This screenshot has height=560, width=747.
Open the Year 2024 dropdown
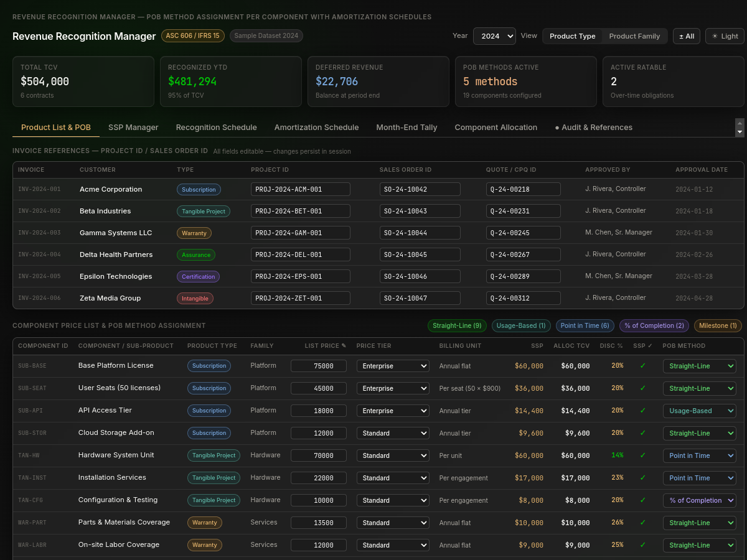pyautogui.click(x=494, y=36)
